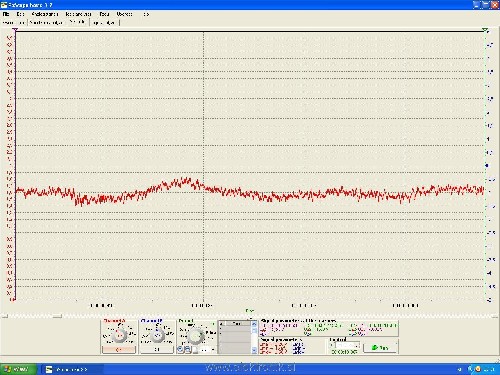500x375 pixels.
Task: Click the application icon in the title bar
Action: click(x=4, y=5)
